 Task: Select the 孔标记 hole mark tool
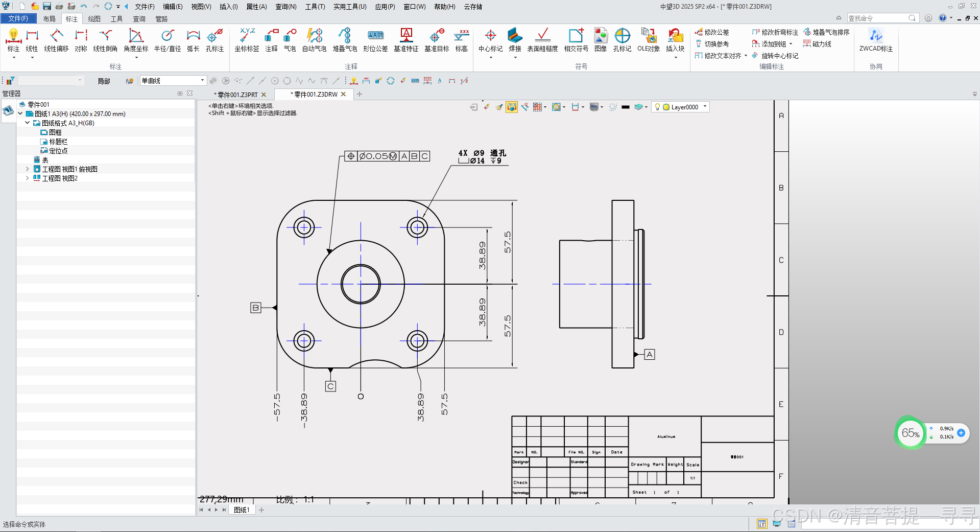point(622,40)
